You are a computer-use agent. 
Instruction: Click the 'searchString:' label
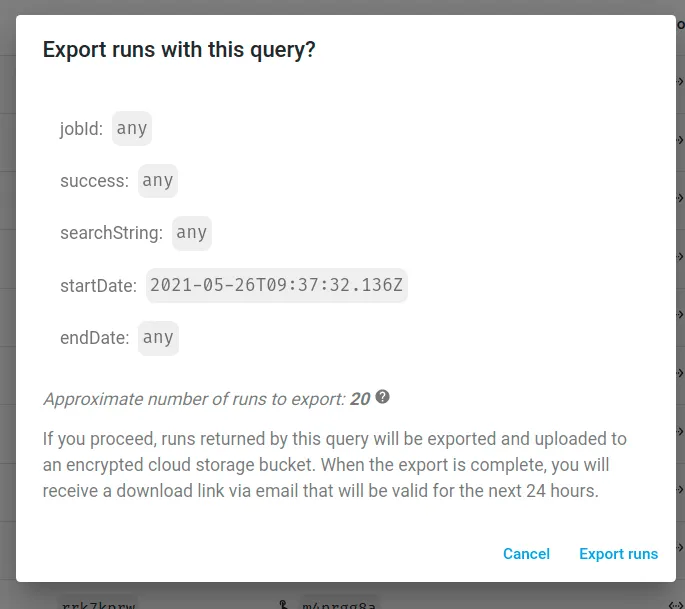(111, 233)
